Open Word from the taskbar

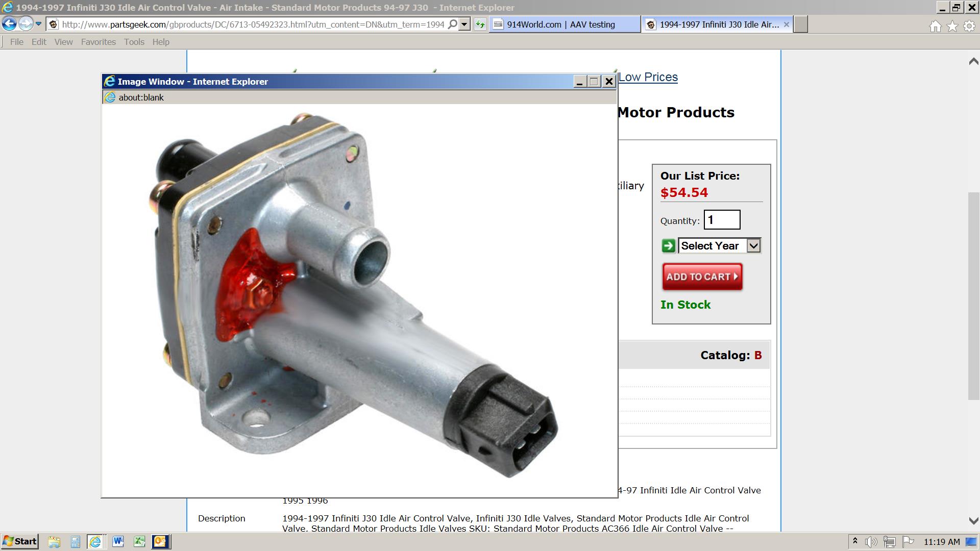[x=118, y=541]
